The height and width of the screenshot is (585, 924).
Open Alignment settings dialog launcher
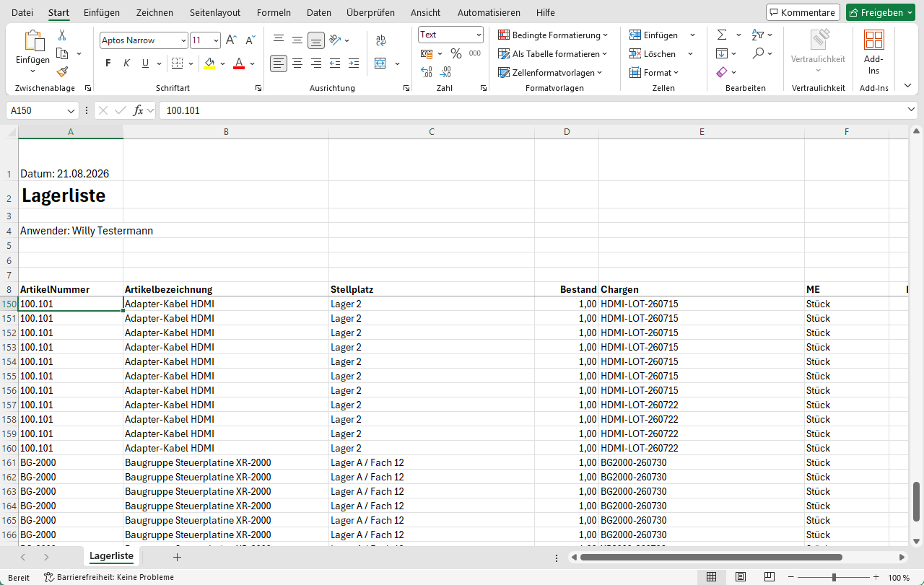point(406,88)
